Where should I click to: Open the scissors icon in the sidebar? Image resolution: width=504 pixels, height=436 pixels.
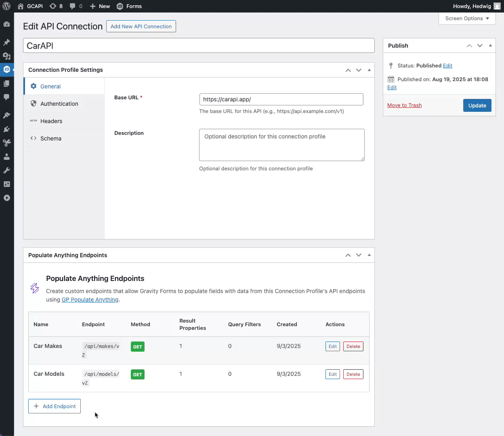pyautogui.click(x=7, y=143)
